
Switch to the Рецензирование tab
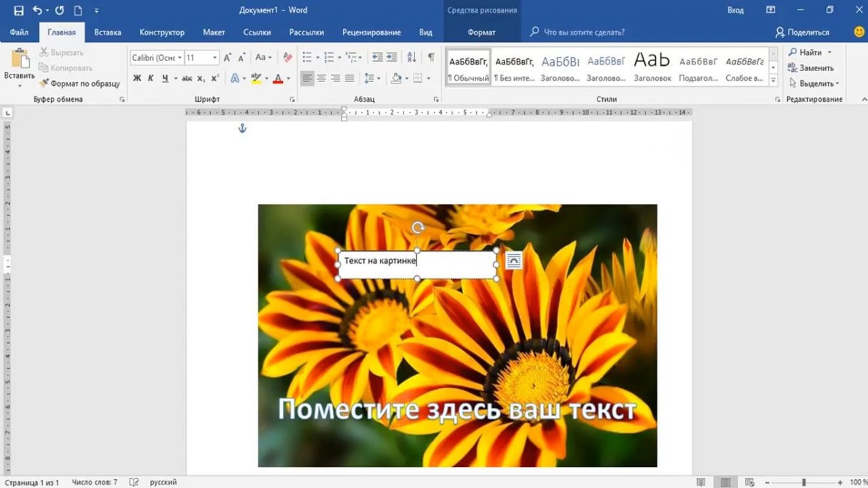click(x=372, y=32)
